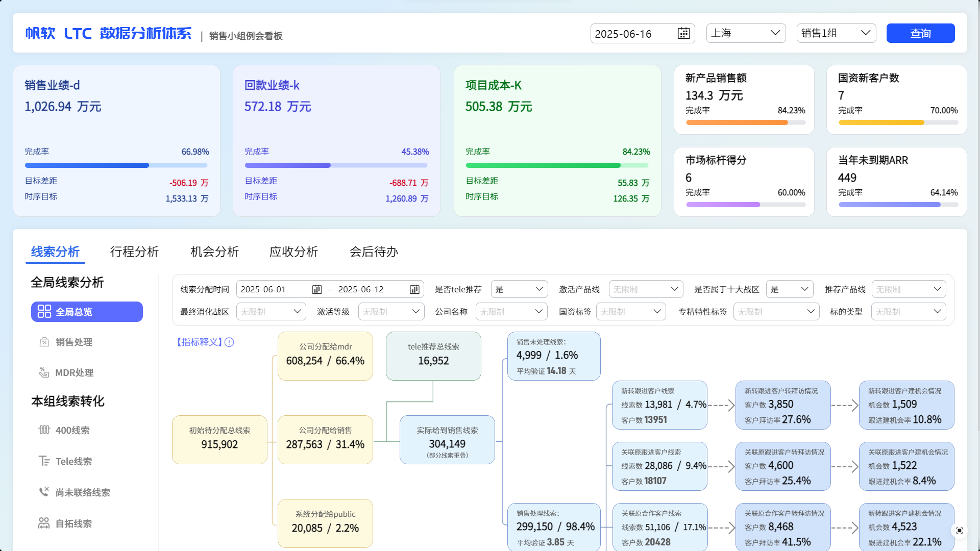Click the 查询 button

pyautogui.click(x=920, y=33)
